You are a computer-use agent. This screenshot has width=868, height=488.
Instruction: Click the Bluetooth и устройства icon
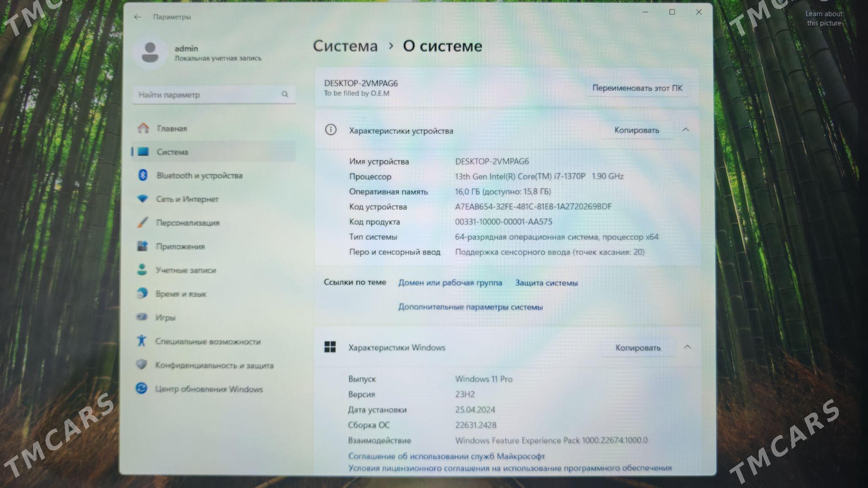coord(143,175)
